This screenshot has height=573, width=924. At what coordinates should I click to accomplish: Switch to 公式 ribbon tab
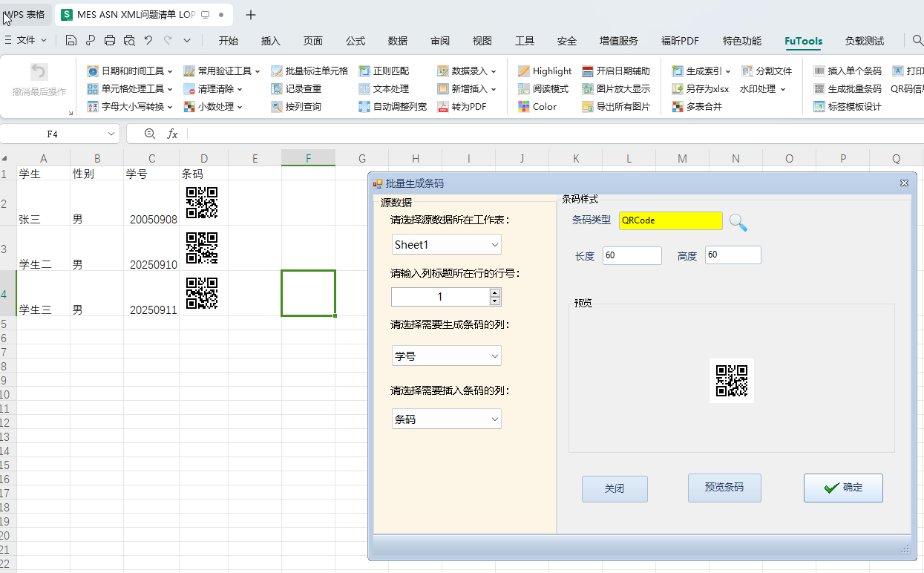point(355,41)
